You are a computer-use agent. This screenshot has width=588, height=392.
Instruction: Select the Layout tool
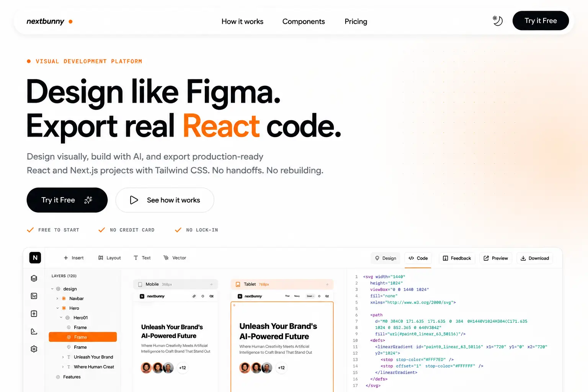click(109, 258)
